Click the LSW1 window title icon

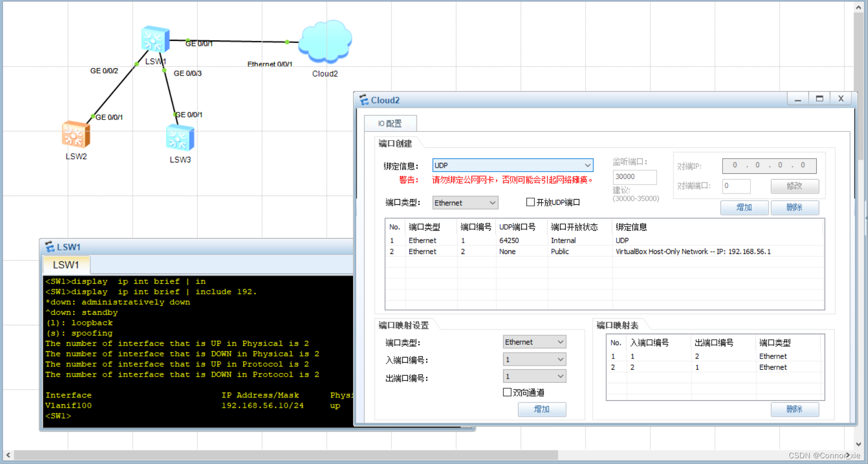pyautogui.click(x=50, y=247)
